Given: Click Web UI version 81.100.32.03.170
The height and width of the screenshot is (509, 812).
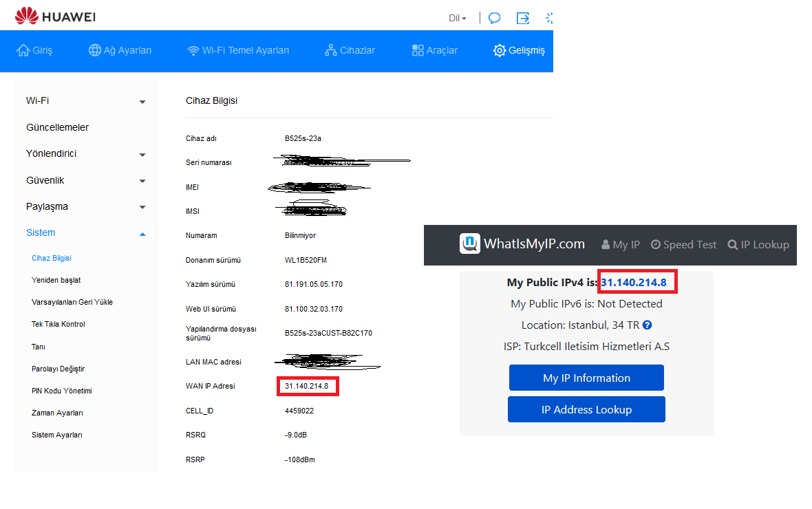Looking at the screenshot, I should pyautogui.click(x=313, y=309).
